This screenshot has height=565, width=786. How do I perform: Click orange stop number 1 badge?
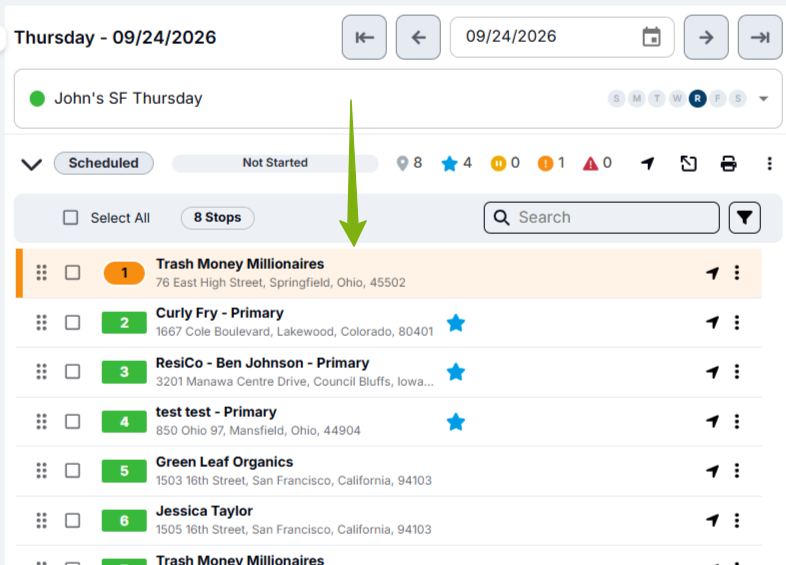(x=124, y=273)
